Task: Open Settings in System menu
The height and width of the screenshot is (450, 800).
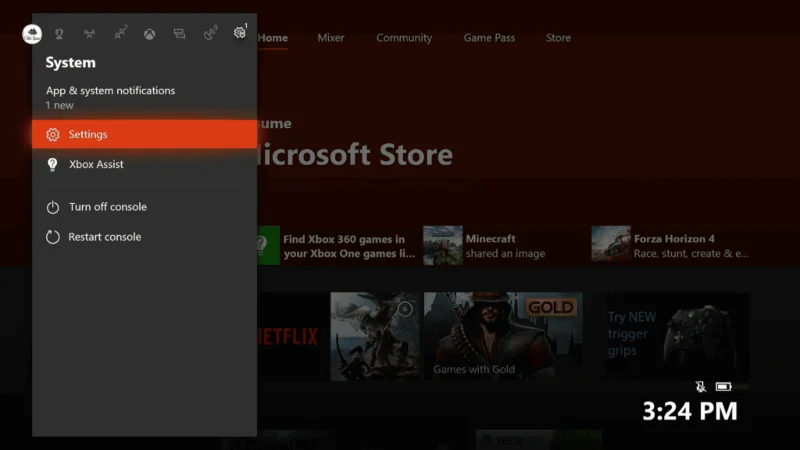Action: (144, 134)
